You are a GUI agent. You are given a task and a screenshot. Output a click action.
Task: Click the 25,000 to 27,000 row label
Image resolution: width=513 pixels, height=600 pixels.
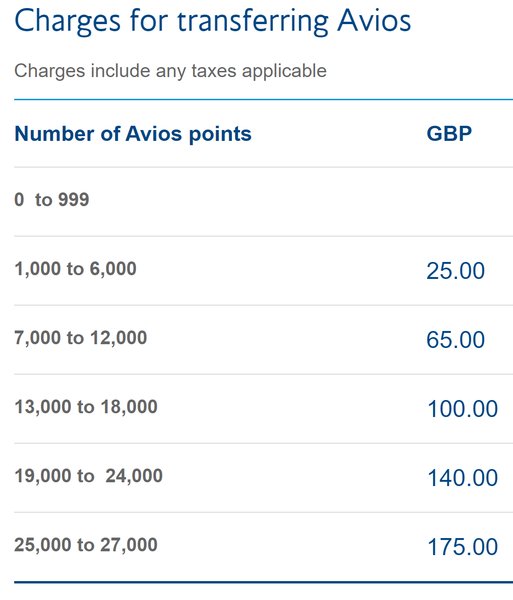coord(86,545)
